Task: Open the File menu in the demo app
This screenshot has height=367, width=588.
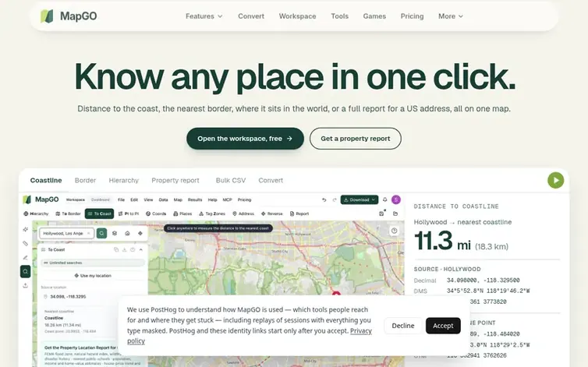Action: [x=121, y=199]
